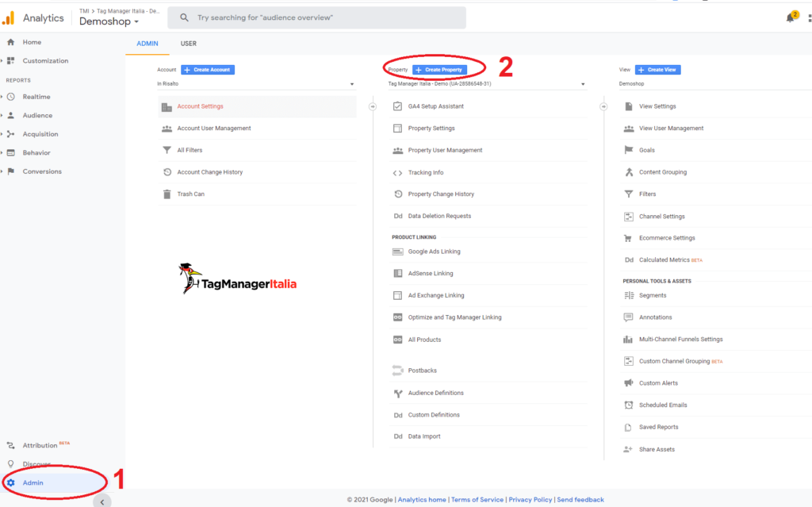
Task: Click the Home house icon
Action: click(x=11, y=42)
